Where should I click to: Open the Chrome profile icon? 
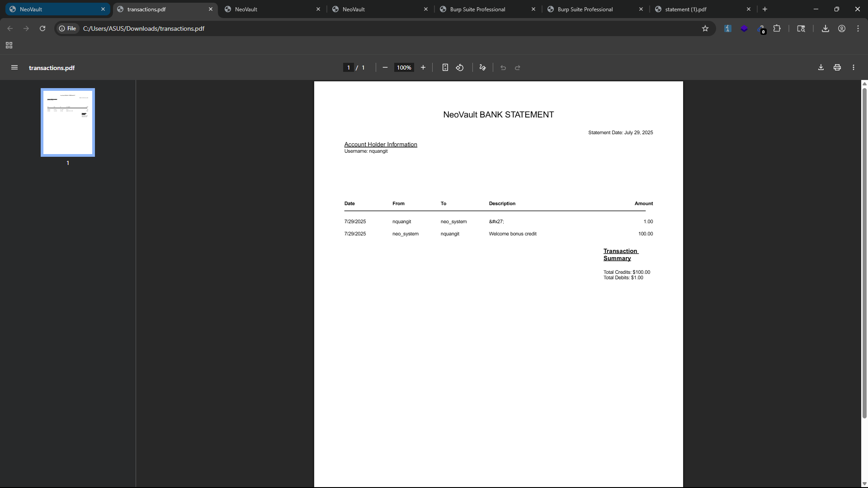coord(842,28)
